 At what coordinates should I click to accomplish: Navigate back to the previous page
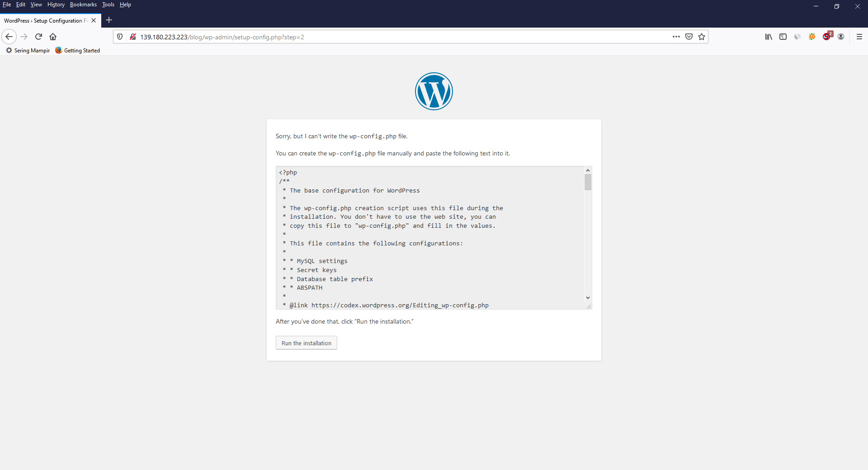[x=9, y=37]
